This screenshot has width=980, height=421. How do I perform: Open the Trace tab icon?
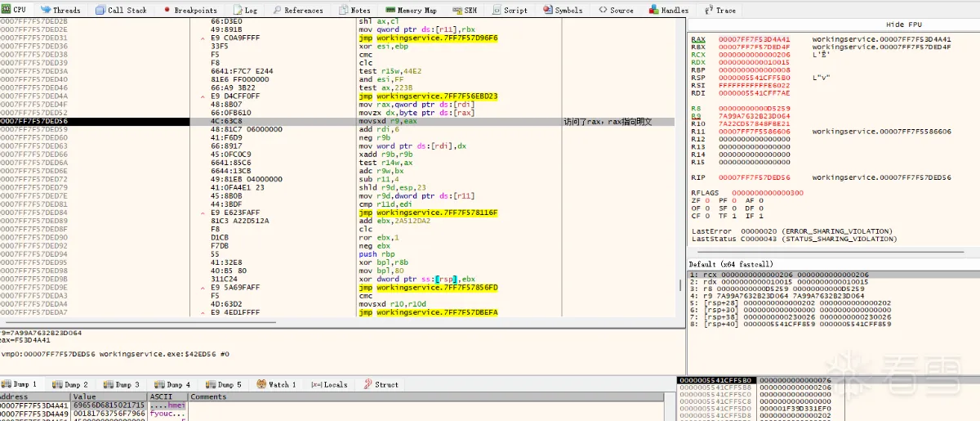708,10
